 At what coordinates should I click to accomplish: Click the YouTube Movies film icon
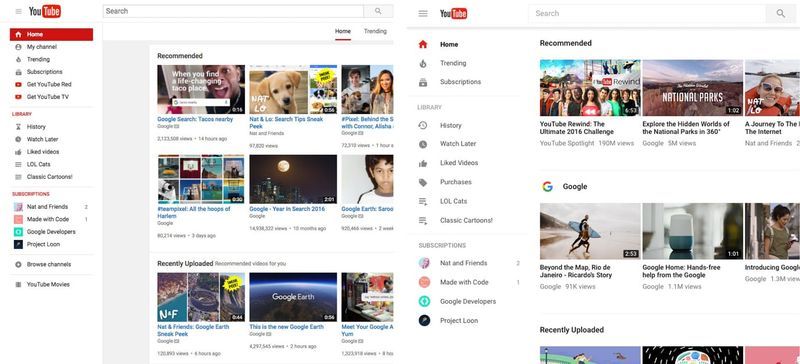18,284
